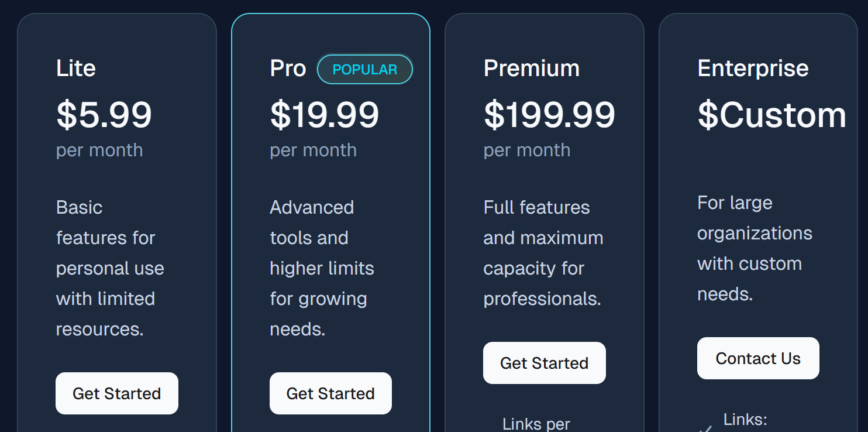The width and height of the screenshot is (868, 432).
Task: Click the Premium plan description text
Action: 543,253
